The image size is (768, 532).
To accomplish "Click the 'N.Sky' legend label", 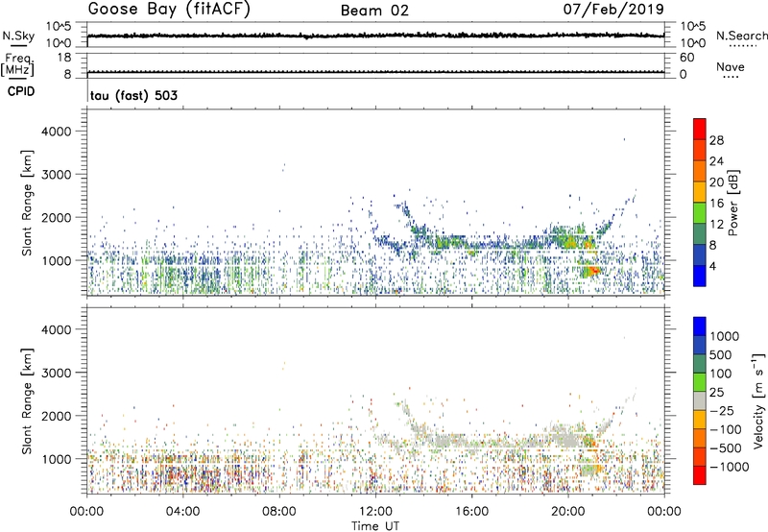I will point(21,36).
